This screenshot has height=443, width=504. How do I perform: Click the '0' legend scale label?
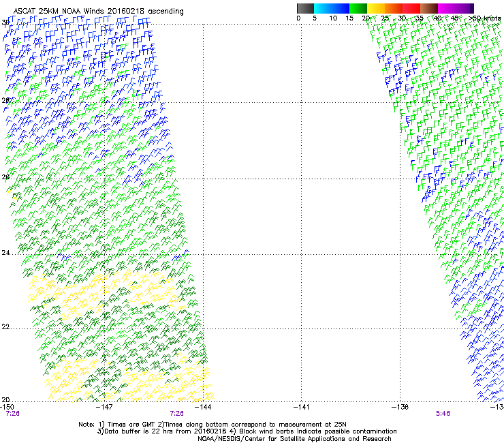pos(298,18)
